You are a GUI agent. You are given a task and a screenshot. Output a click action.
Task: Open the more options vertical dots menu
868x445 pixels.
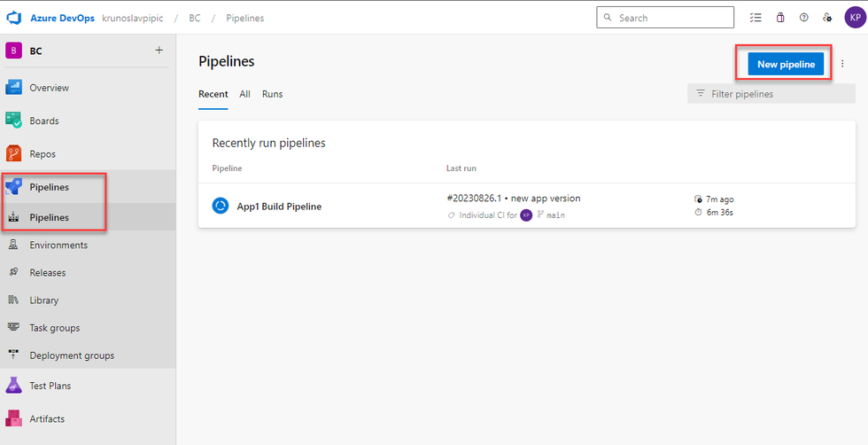(842, 64)
